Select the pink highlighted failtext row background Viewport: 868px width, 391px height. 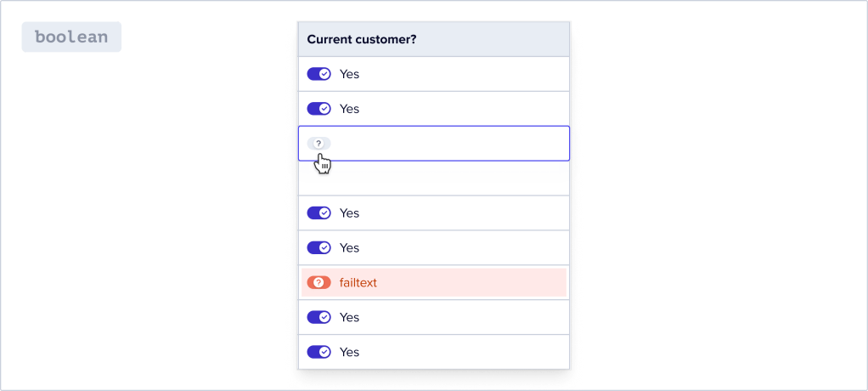pyautogui.click(x=476, y=282)
